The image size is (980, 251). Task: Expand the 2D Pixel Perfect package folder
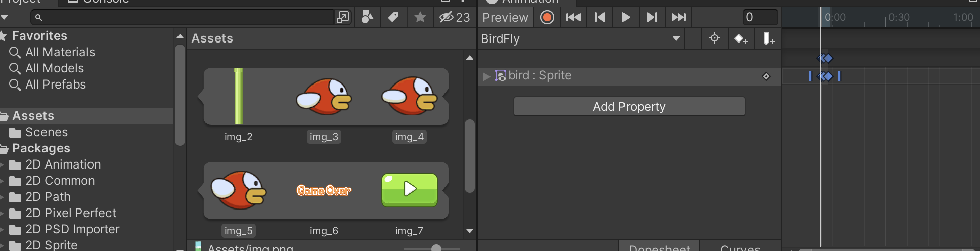pos(3,213)
